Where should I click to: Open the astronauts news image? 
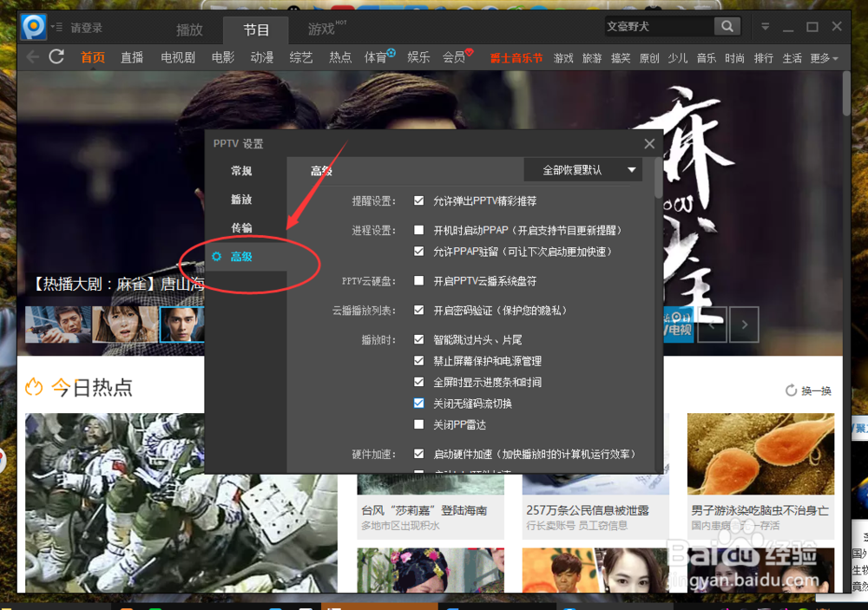181,502
